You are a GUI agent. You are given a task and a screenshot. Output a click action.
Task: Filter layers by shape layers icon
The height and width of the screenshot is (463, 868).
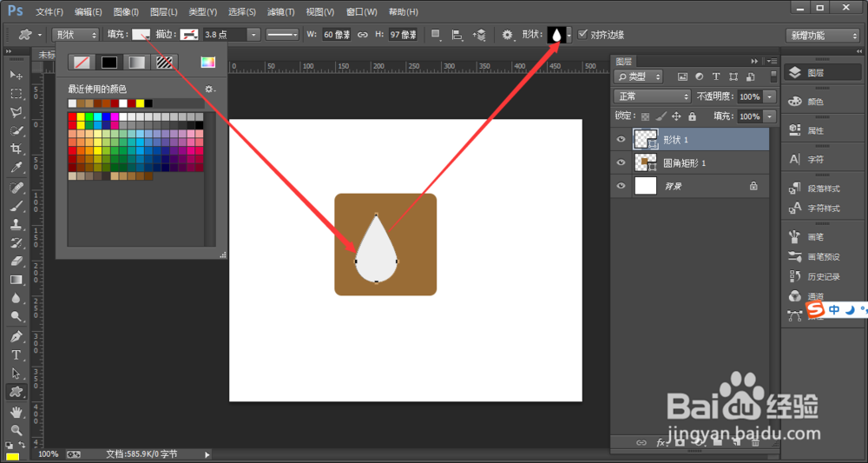(733, 76)
